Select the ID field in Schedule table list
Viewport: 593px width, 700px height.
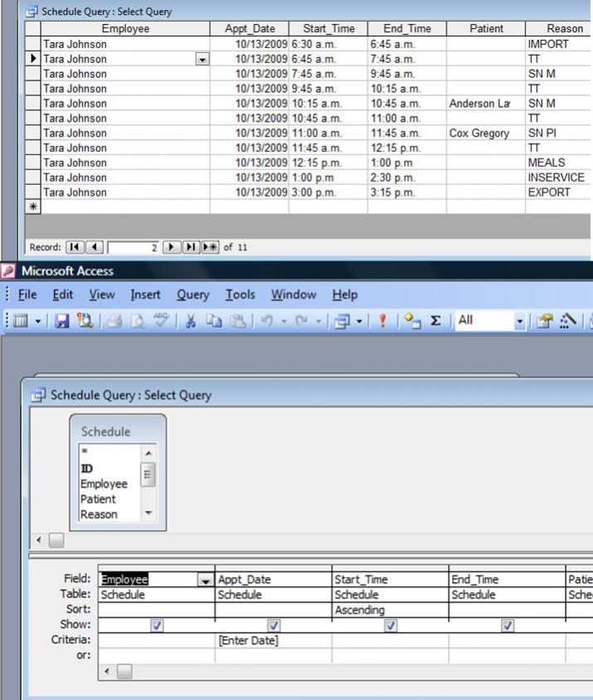coord(86,469)
